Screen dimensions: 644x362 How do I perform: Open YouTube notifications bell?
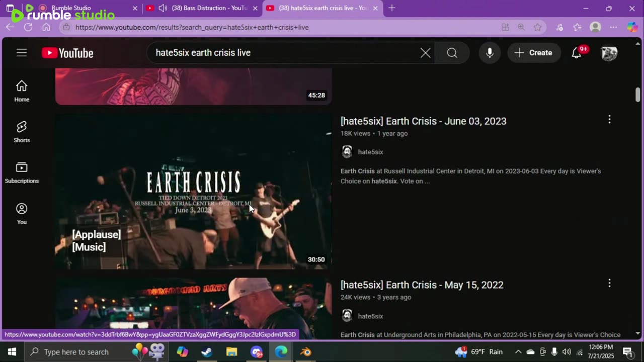tap(577, 53)
